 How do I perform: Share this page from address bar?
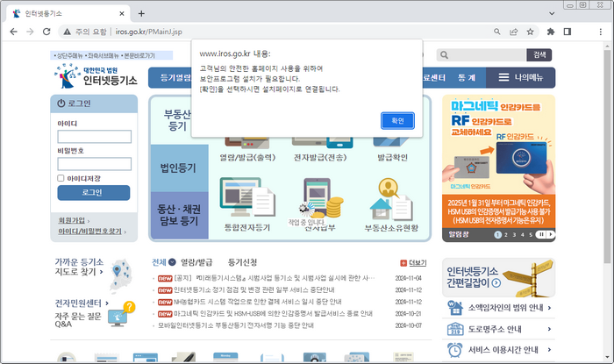pyautogui.click(x=513, y=32)
